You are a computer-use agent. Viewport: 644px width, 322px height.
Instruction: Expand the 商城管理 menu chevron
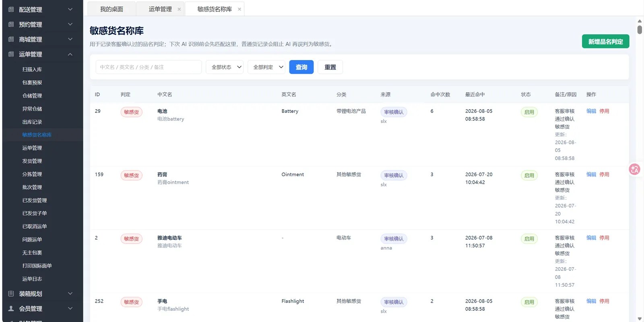point(70,39)
